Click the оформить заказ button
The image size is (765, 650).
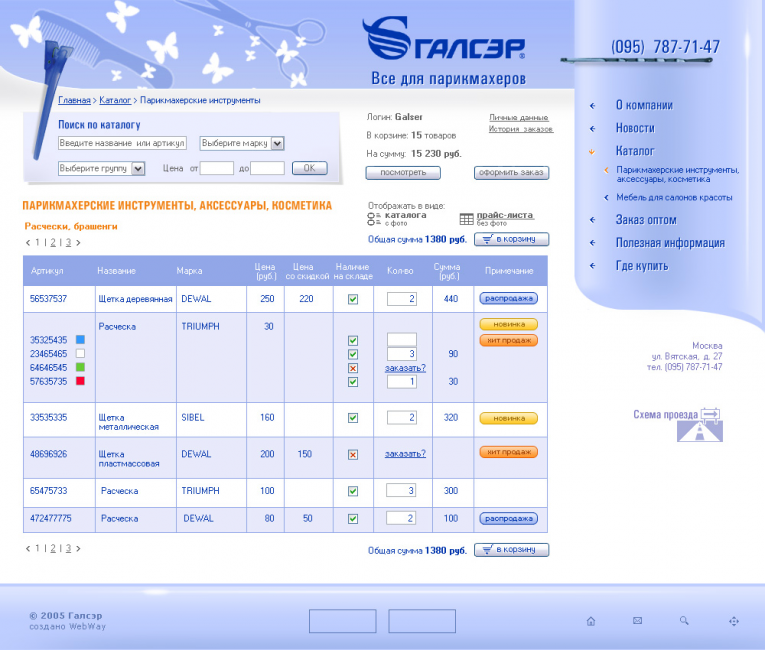tap(511, 173)
